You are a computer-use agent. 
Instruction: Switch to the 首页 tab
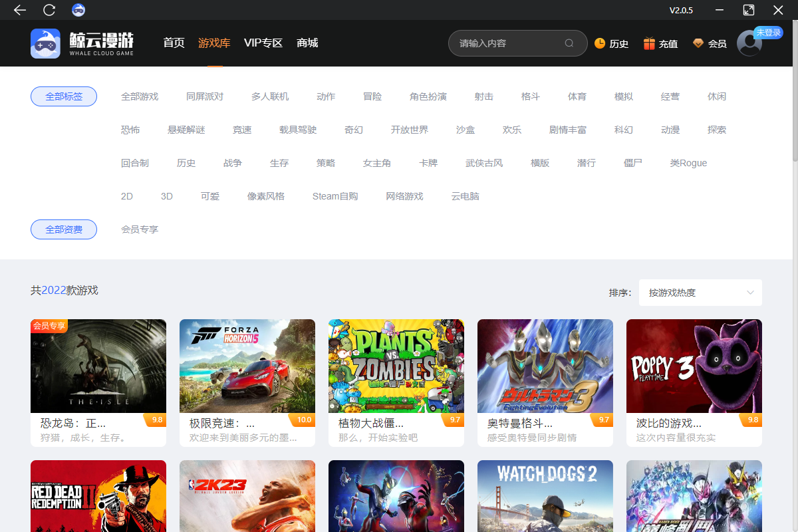[x=174, y=43]
